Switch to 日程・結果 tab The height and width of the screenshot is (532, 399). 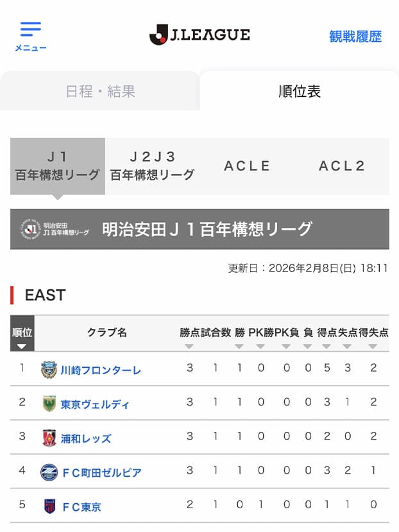[x=101, y=91]
